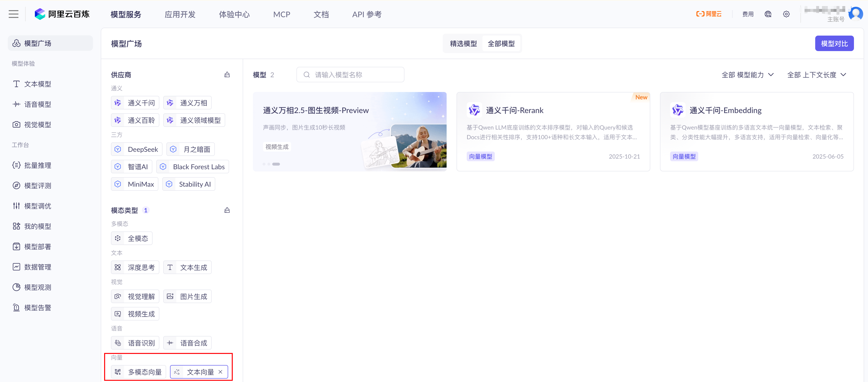Open the 全部模型能力 dropdown
Viewport: 868px width, 382px height.
pyautogui.click(x=748, y=75)
